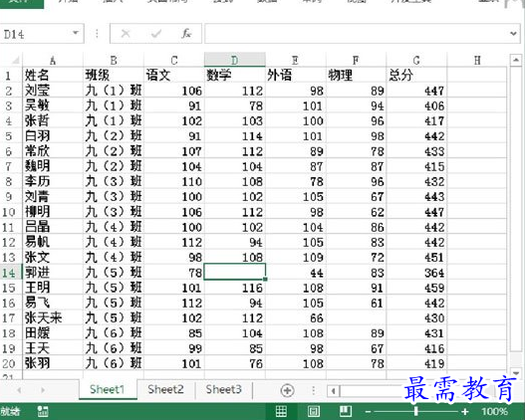The height and width of the screenshot is (420, 525).
Task: Click the 姓名 header cell
Action: (53, 75)
